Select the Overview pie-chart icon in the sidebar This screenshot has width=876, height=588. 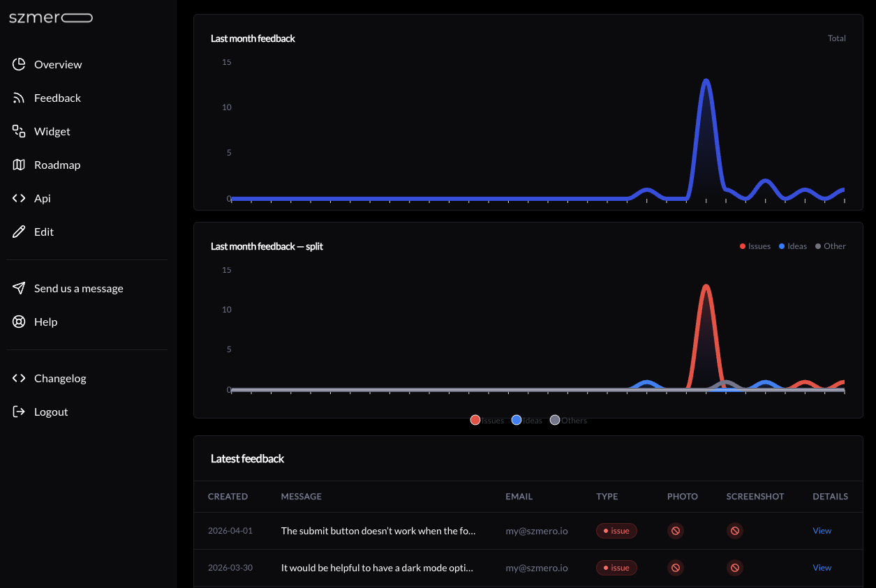click(19, 64)
